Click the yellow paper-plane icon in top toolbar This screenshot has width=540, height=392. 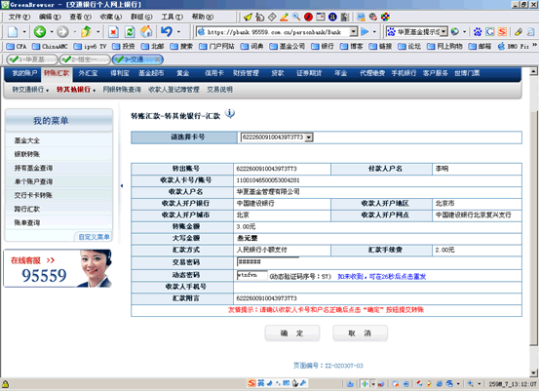pos(248,17)
